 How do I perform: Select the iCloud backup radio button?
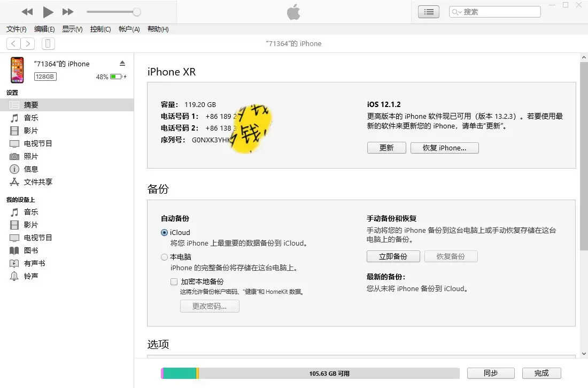click(164, 232)
